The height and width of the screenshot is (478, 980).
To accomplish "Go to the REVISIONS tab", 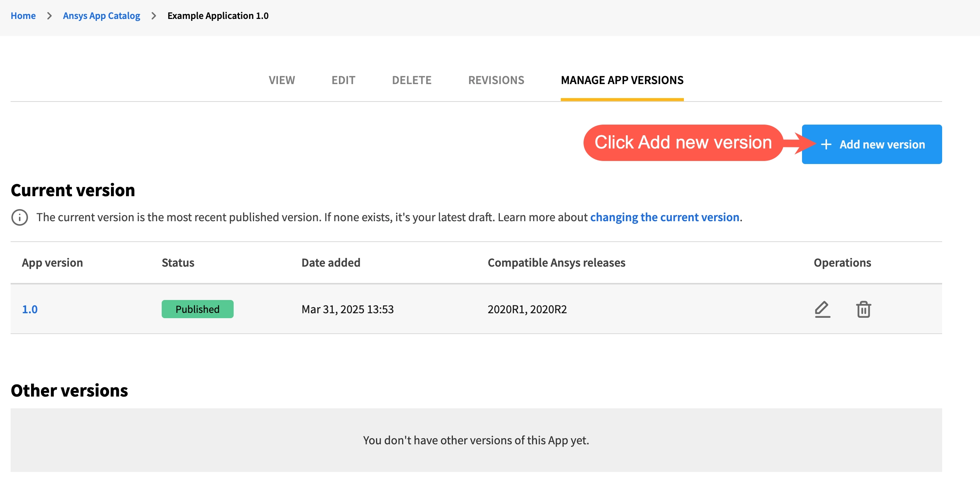I will (x=496, y=80).
